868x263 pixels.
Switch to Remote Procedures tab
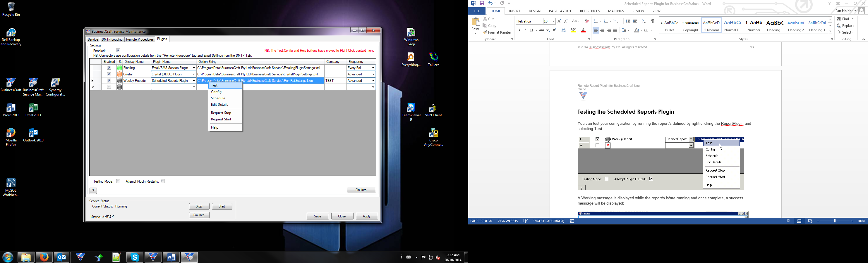coord(140,40)
